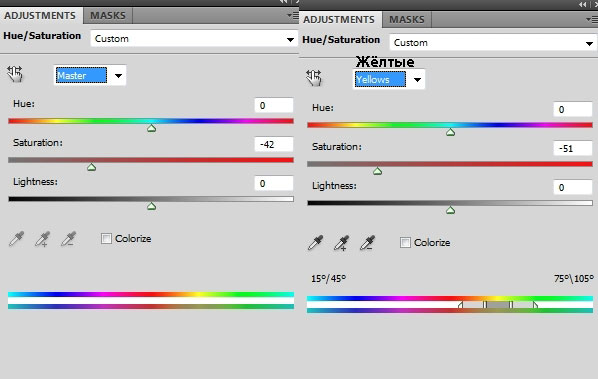
Task: Click Saturation slider handle at -51
Action: point(378,171)
